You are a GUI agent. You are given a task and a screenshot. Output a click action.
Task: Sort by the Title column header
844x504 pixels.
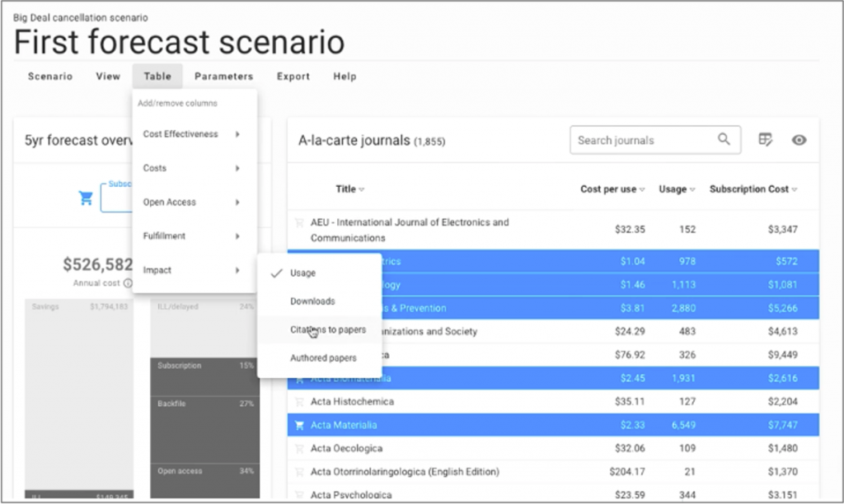[x=349, y=189]
